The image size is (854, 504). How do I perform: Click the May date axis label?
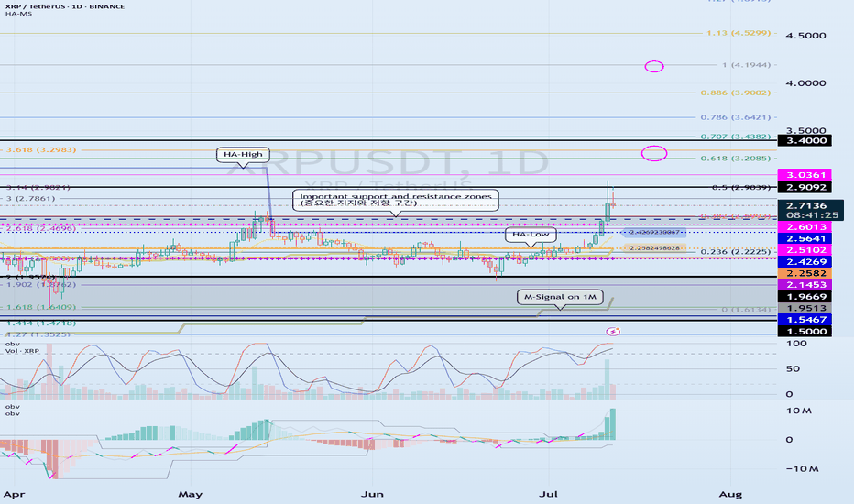coord(190,494)
